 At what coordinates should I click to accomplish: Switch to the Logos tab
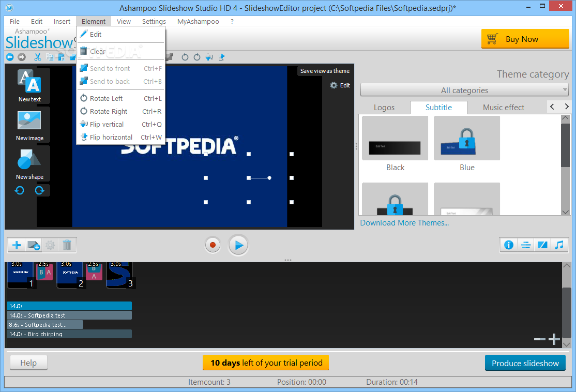[384, 108]
